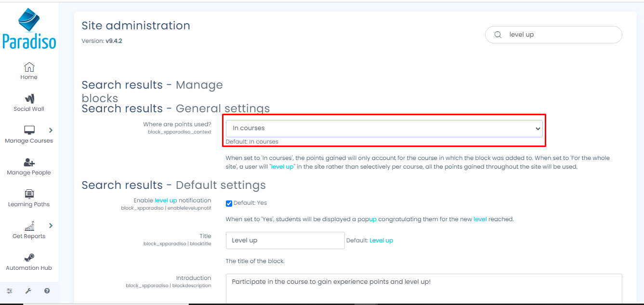This screenshot has height=305, width=644.
Task: Open the Automation Hub icon
Action: coord(29,258)
